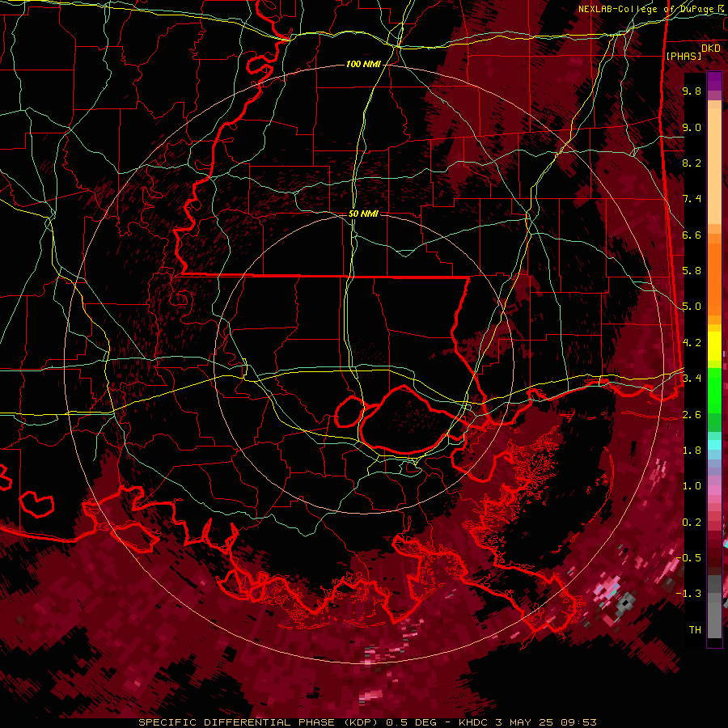Click the 8.2 value on the color scale
The width and height of the screenshot is (728, 728).
click(x=692, y=163)
